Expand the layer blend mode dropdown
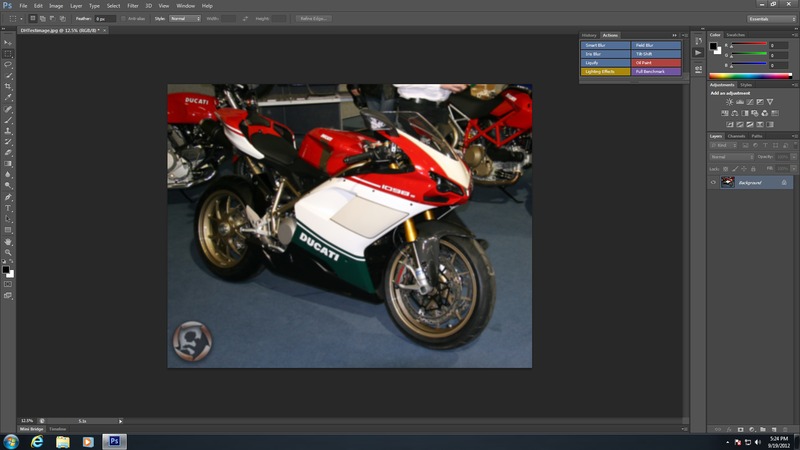The height and width of the screenshot is (450, 800). (732, 157)
